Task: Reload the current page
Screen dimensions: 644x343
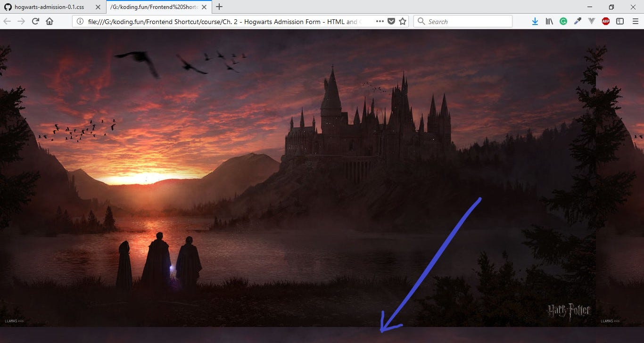Action: pyautogui.click(x=35, y=21)
